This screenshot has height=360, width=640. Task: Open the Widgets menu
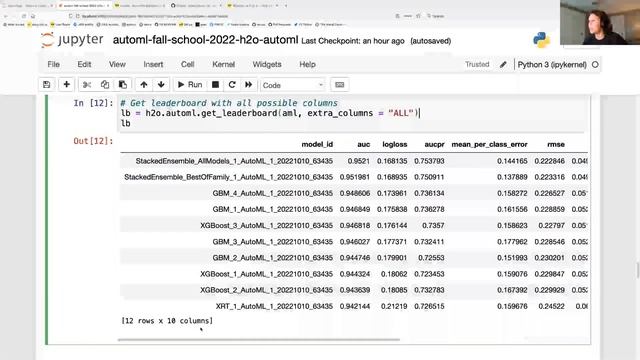tap(267, 64)
